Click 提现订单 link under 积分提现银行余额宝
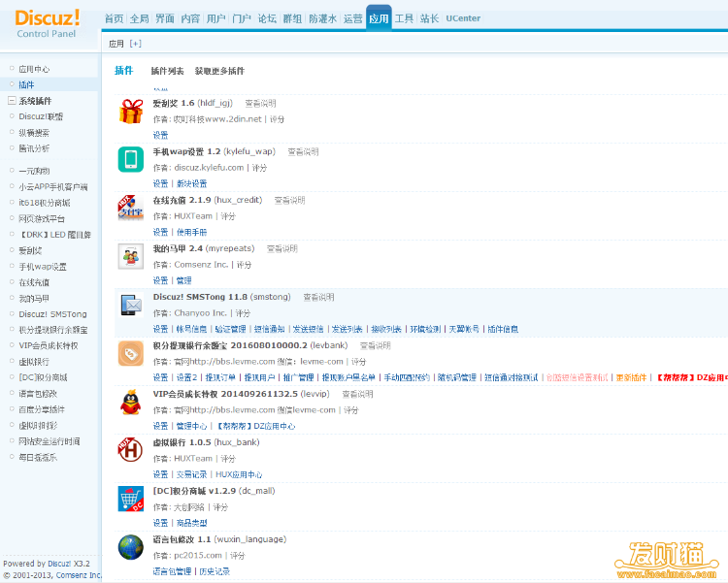The height and width of the screenshot is (583, 728). point(220,377)
